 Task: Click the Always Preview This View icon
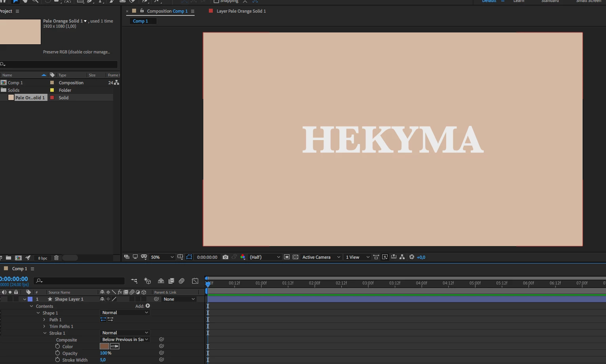tap(127, 257)
